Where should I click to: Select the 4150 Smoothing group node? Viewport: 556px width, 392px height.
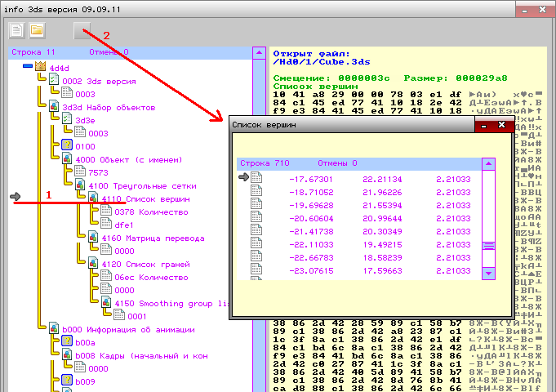[171, 303]
